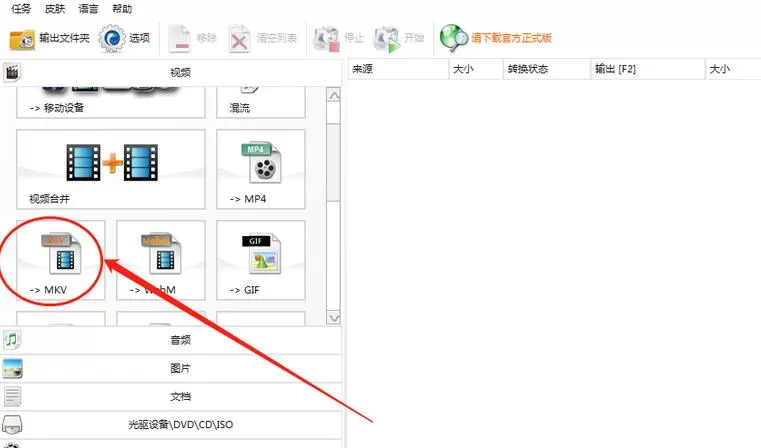Open the 皮肤 menu
This screenshot has width=761, height=448.
tap(54, 8)
